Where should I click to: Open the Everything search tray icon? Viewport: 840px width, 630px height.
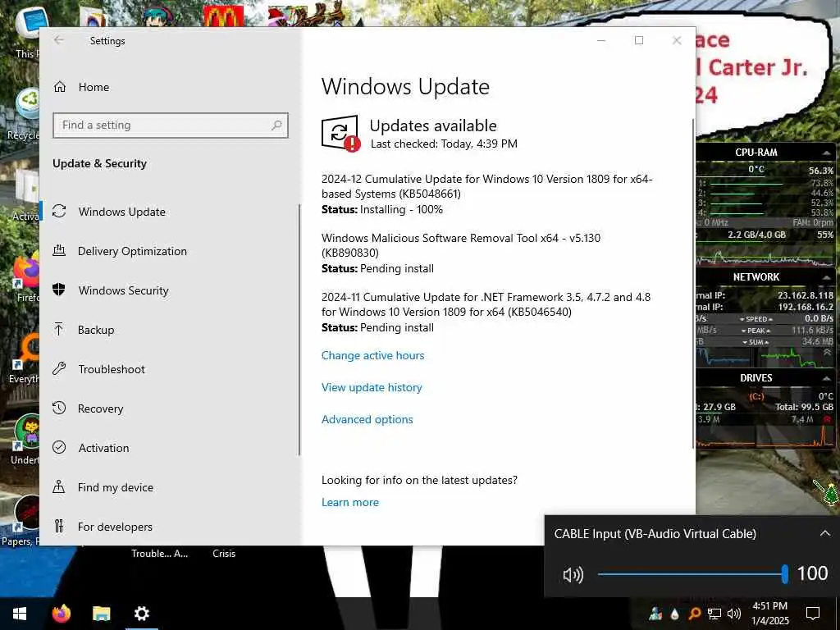pos(694,614)
